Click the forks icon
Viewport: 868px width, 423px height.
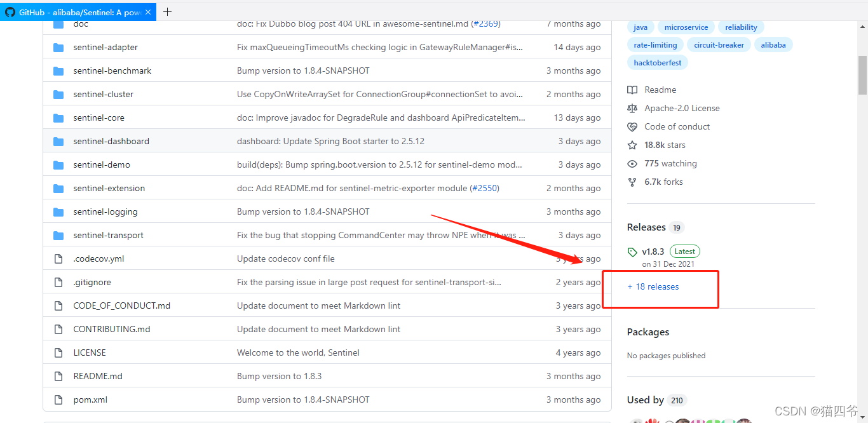[632, 182]
